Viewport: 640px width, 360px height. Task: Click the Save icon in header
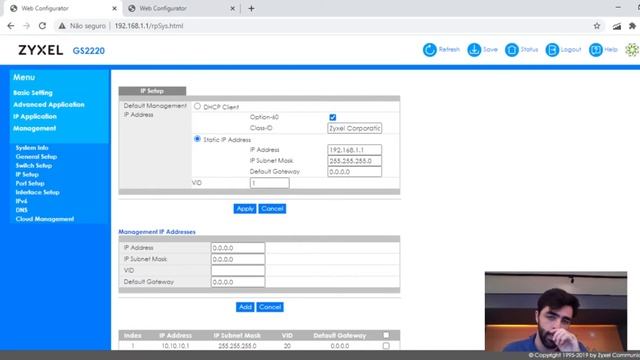tap(474, 50)
